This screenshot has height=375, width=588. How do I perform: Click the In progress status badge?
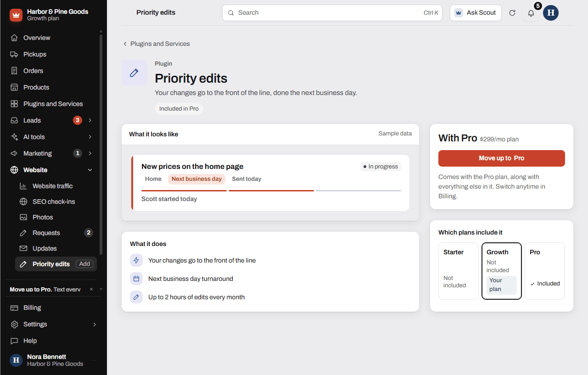pyautogui.click(x=381, y=167)
